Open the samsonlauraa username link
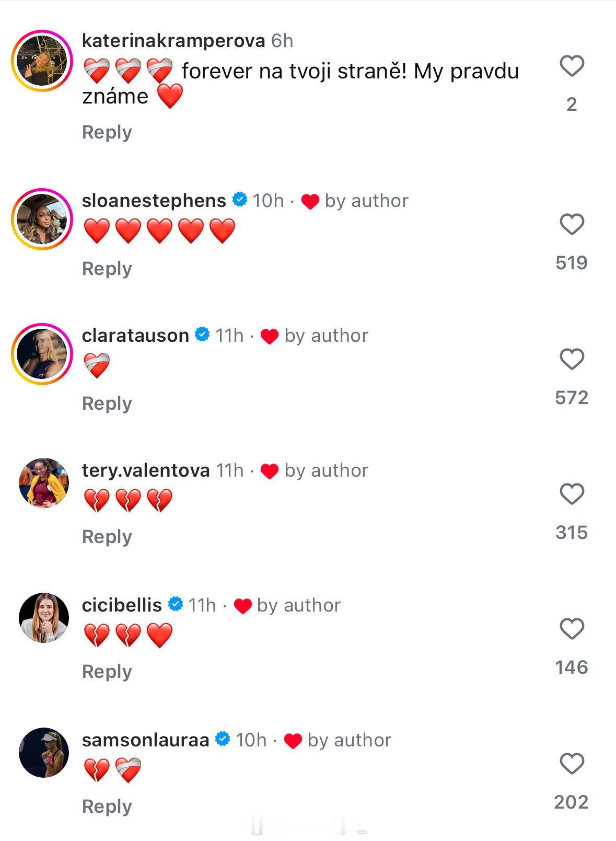616x841 pixels. pos(146,740)
